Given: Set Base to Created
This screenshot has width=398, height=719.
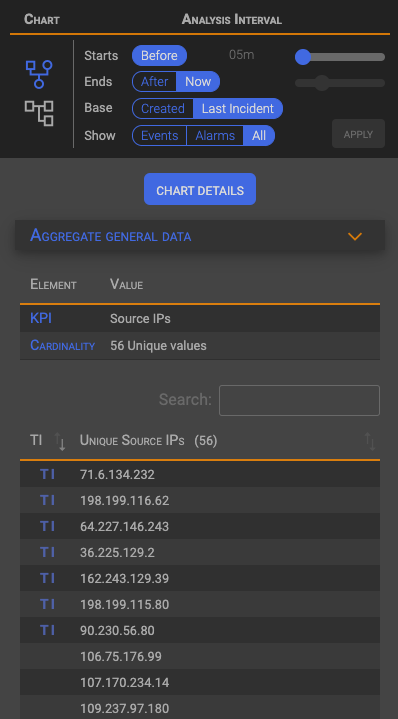Looking at the screenshot, I should [x=163, y=108].
